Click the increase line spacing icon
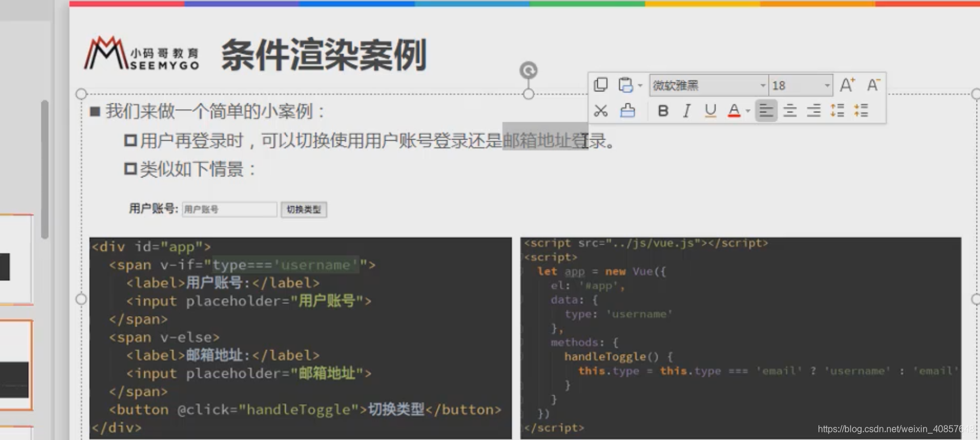 837,110
